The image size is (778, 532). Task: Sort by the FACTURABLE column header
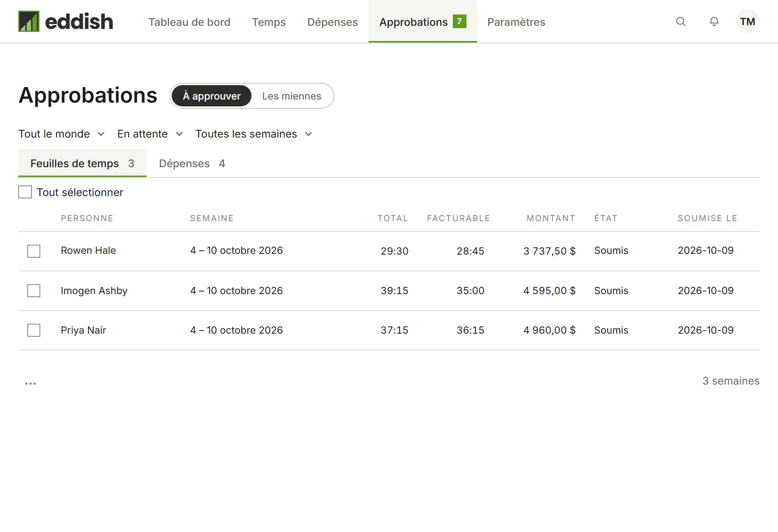click(x=459, y=218)
